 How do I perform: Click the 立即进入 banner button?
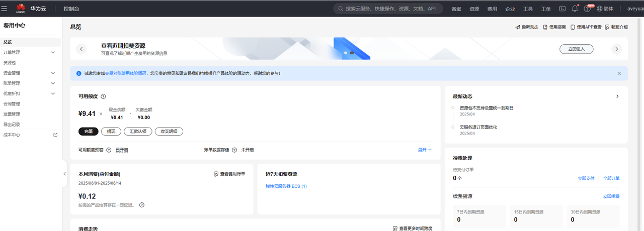(577, 49)
